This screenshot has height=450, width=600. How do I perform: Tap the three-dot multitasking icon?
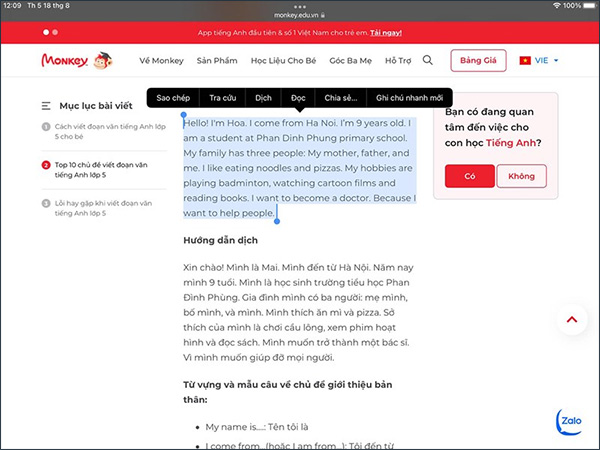(300, 7)
